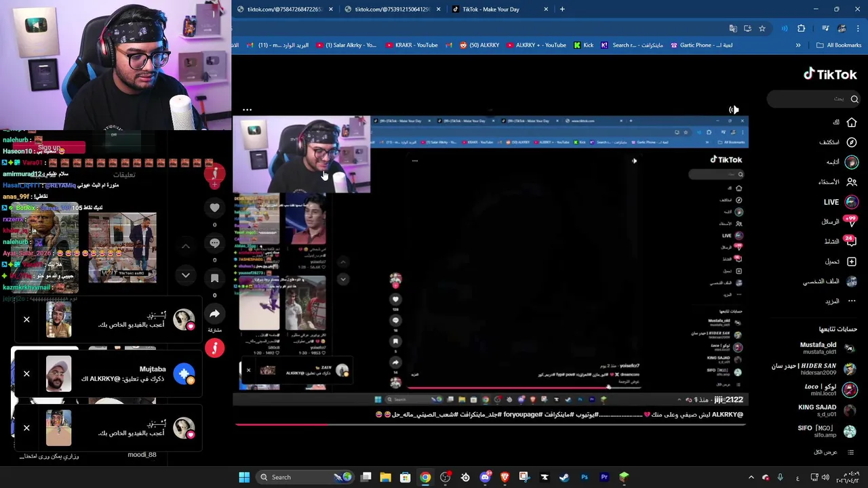Open File Explorer from the taskbar

point(385,477)
